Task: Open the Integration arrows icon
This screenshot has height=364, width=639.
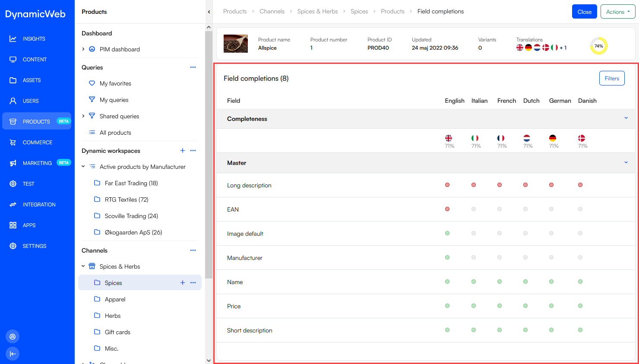Action: point(13,205)
